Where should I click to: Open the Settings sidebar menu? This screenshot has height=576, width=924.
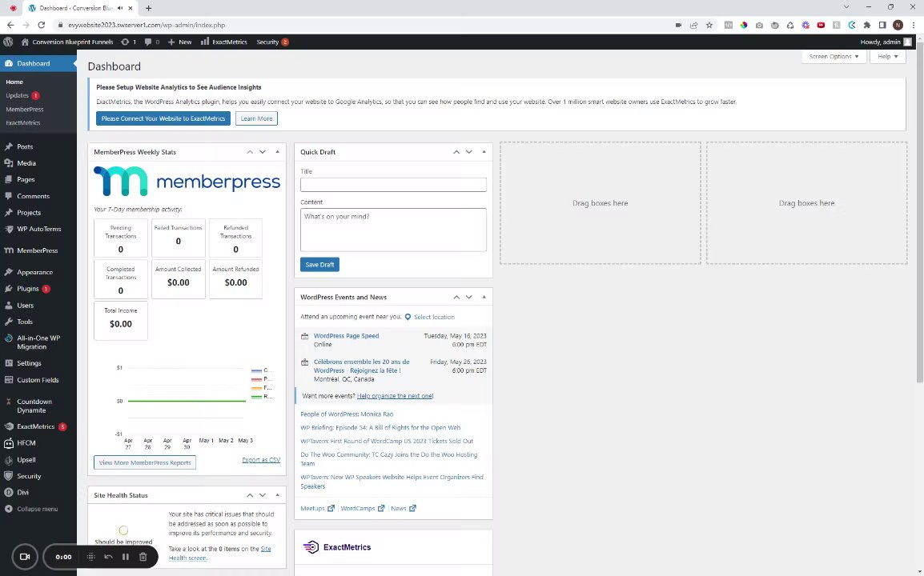pos(29,363)
